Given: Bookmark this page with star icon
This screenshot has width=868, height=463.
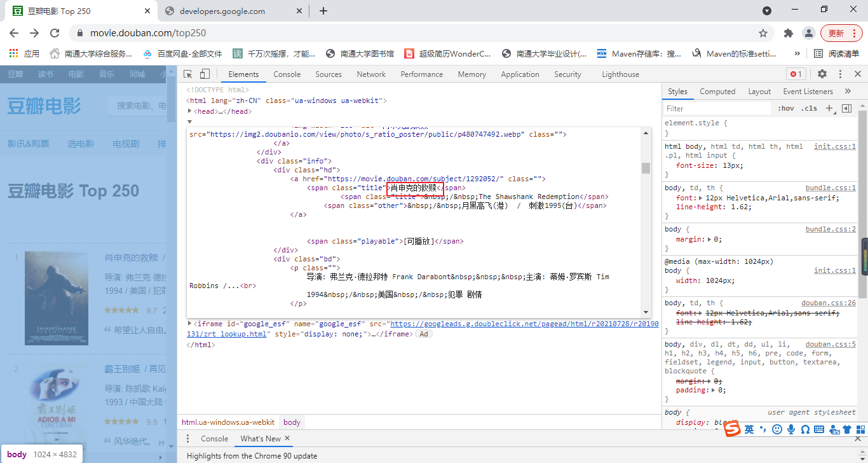Looking at the screenshot, I should pyautogui.click(x=763, y=33).
